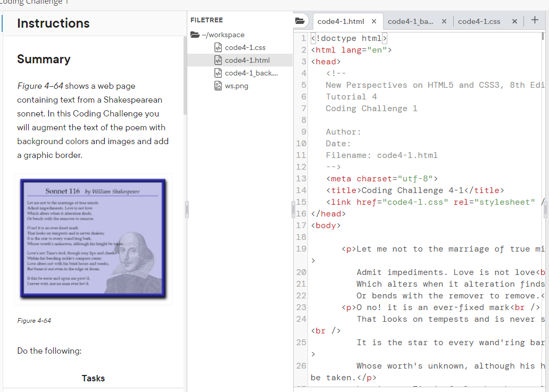Click the splitter between Filetree and editor
The image size is (549, 392).
point(293,210)
